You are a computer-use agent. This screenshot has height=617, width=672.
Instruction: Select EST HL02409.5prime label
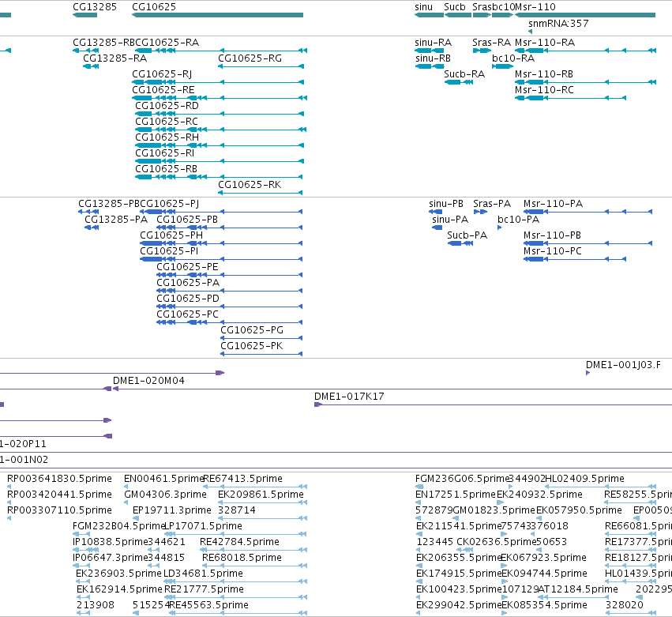click(x=584, y=479)
